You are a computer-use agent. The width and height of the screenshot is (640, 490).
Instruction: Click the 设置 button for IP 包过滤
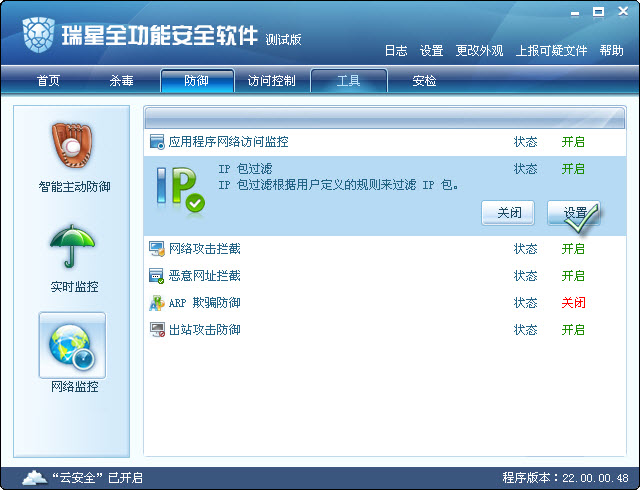573,213
